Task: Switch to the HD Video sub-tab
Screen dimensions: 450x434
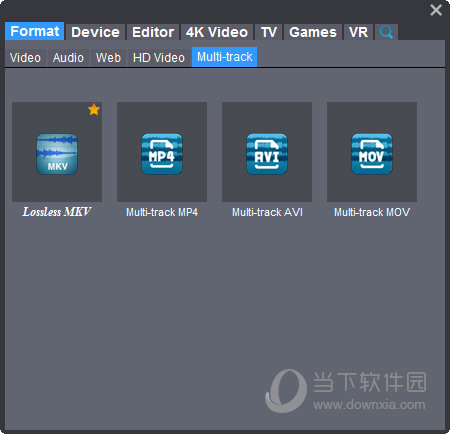Action: tap(159, 58)
